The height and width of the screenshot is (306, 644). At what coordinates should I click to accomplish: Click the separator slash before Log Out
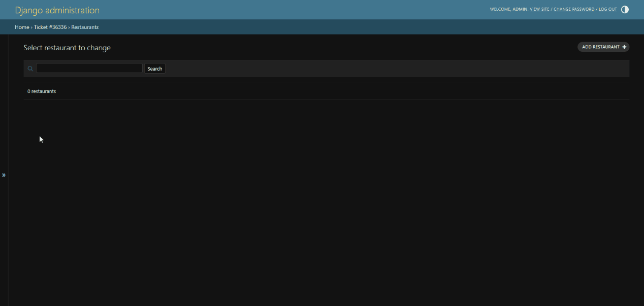[x=596, y=10]
